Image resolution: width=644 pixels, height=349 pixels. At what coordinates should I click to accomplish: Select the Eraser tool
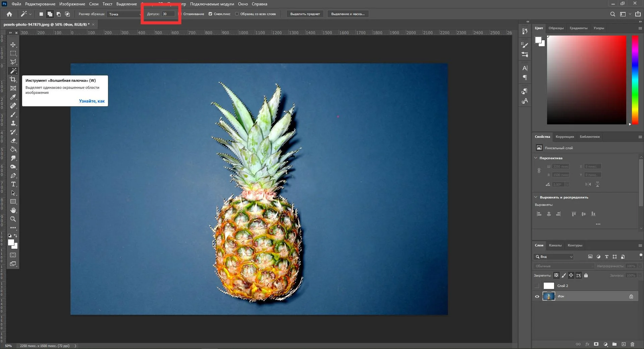[x=13, y=140]
